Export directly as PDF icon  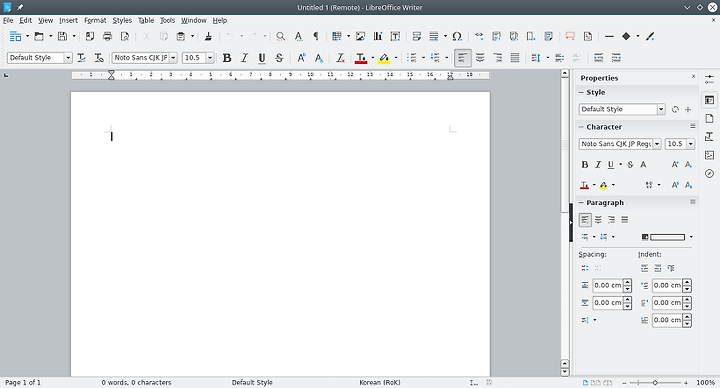[x=90, y=36]
